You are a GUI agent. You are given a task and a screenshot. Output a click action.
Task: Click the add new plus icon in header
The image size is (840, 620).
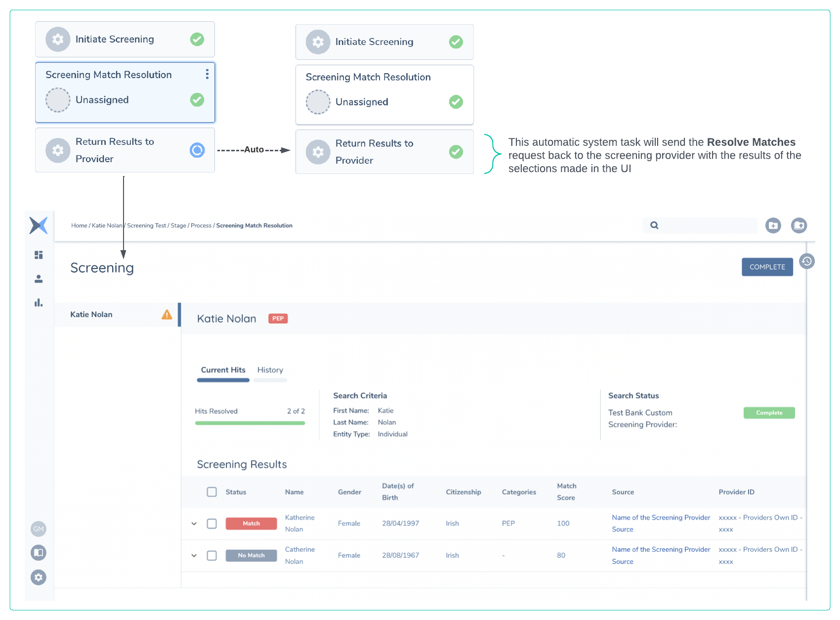click(x=773, y=225)
